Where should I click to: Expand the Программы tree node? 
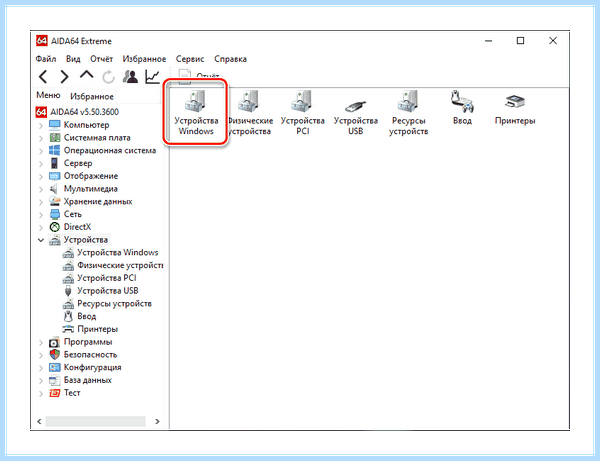click(x=41, y=342)
